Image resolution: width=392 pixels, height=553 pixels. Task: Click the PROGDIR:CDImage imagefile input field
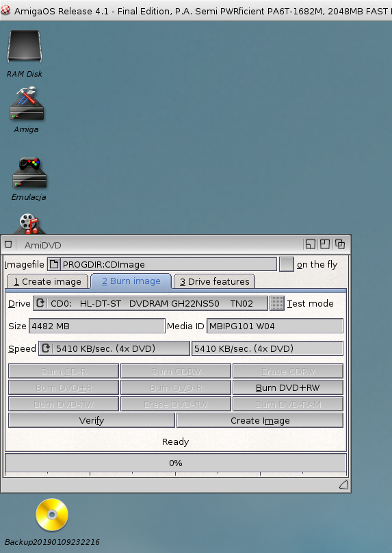168,264
